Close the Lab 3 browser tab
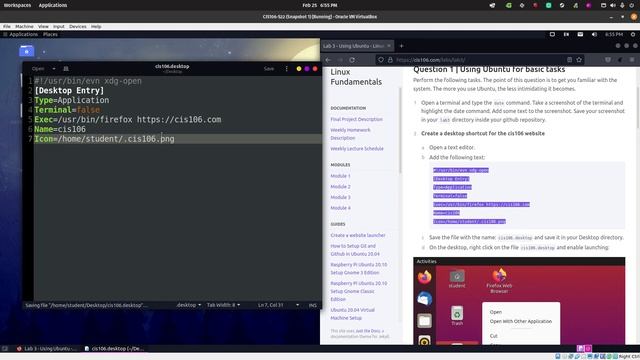 pyautogui.click(x=389, y=46)
